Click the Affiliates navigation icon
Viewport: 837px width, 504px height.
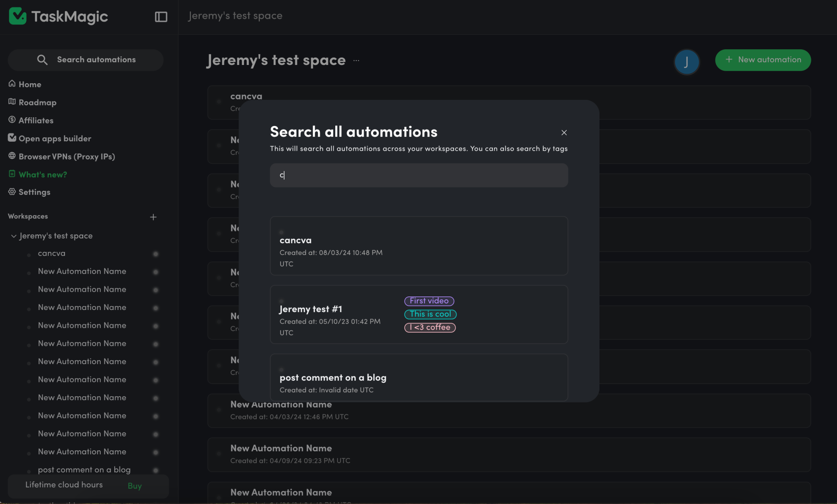11,119
